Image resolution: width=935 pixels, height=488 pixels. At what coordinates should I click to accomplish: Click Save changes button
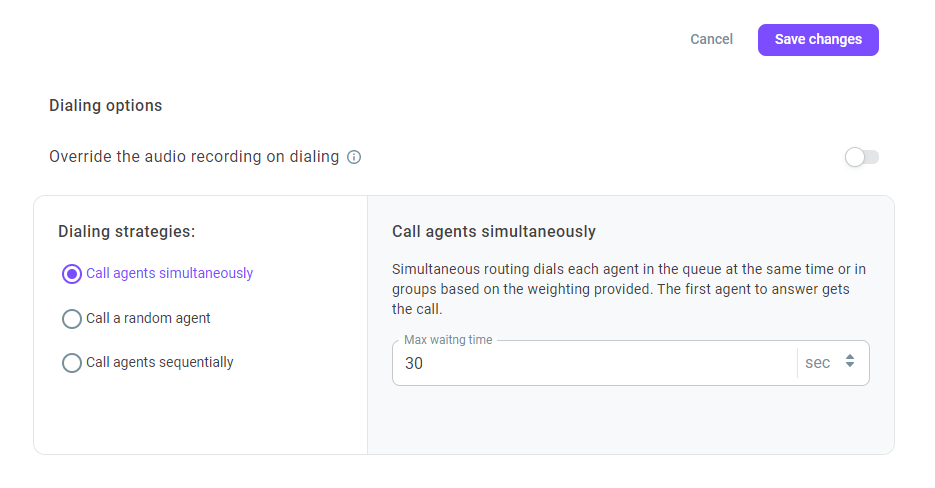click(818, 40)
